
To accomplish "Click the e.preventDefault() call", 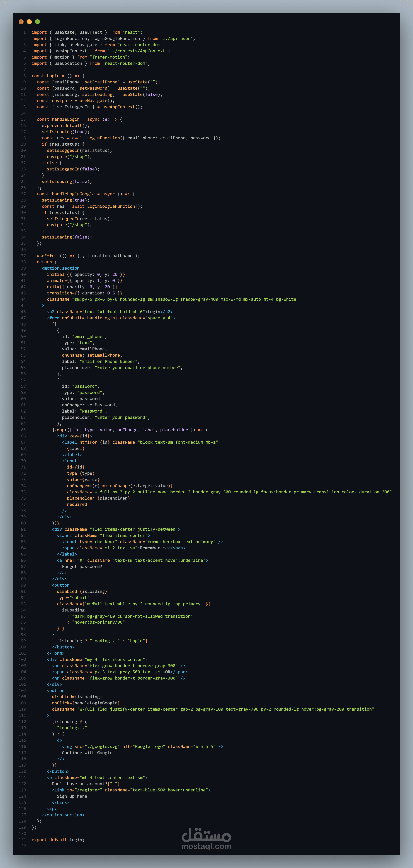I will click(66, 126).
